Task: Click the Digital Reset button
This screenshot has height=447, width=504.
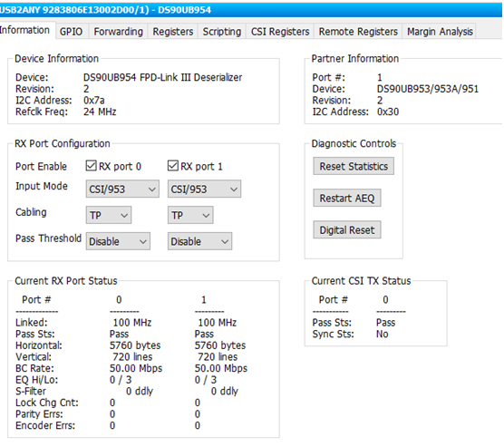Action: pyautogui.click(x=347, y=230)
